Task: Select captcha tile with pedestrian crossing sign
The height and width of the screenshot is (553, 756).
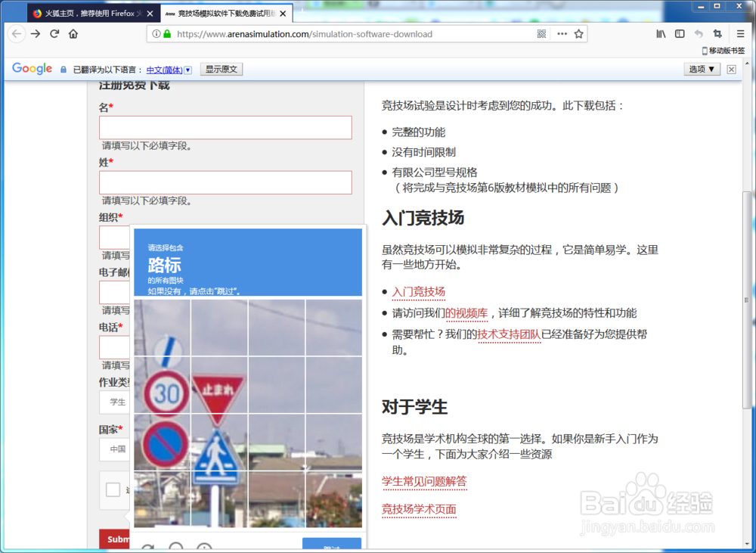Action: point(219,442)
